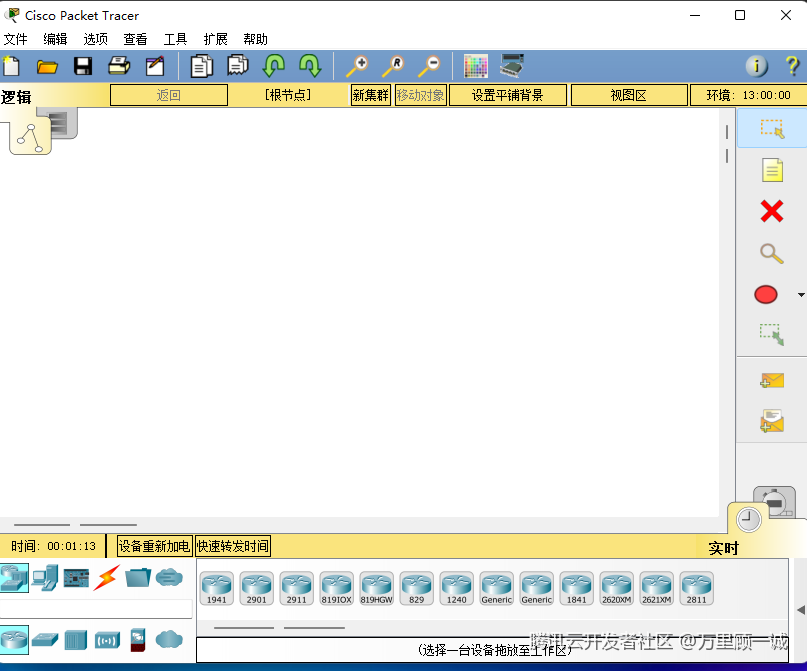Screen dimensions: 807x671
Task: Open the 扩展 menu
Action: click(216, 39)
